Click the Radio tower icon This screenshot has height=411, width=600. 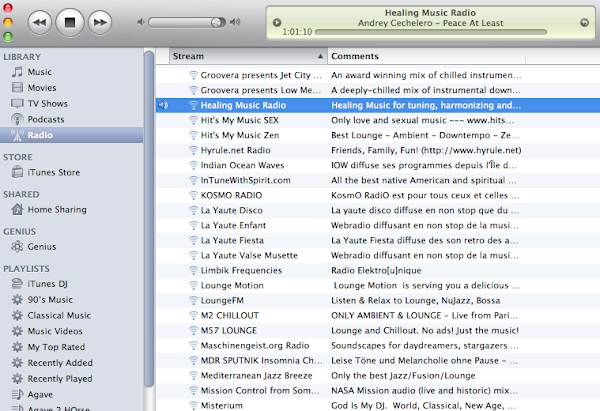tap(17, 135)
